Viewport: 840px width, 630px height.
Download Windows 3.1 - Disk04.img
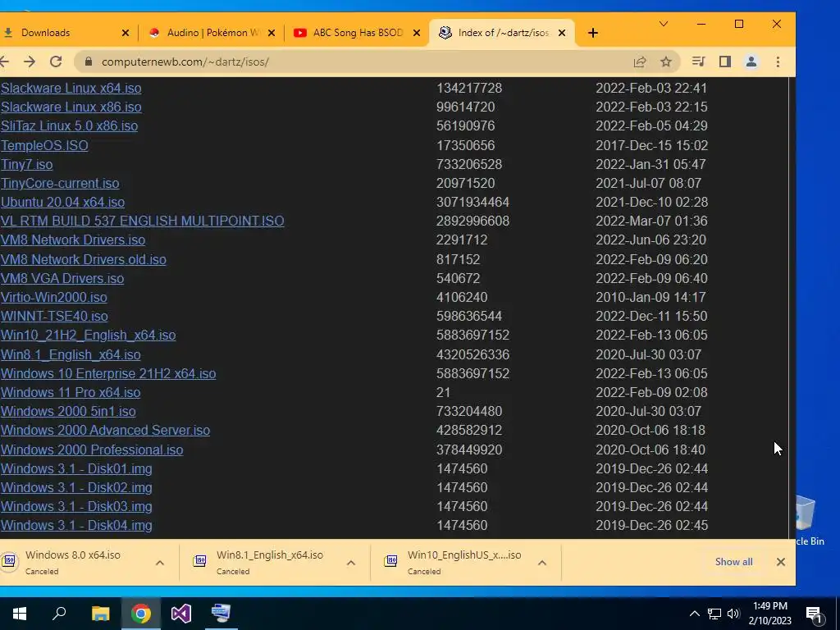pyautogui.click(x=76, y=525)
